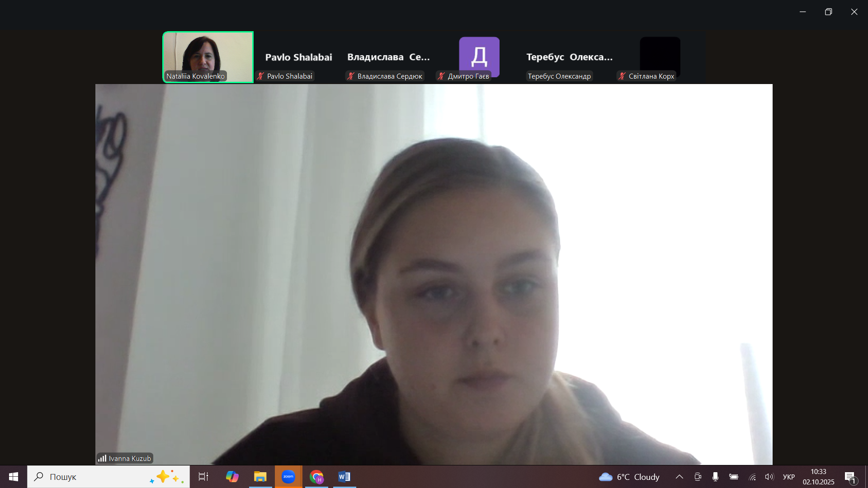The height and width of the screenshot is (488, 868).
Task: Open the volume control in the system tray
Action: point(769,477)
